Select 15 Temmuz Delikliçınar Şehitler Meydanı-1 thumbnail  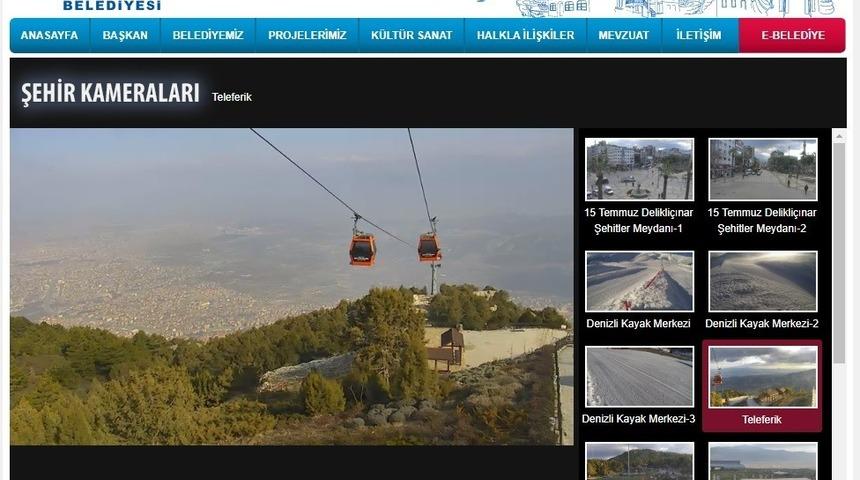click(640, 169)
